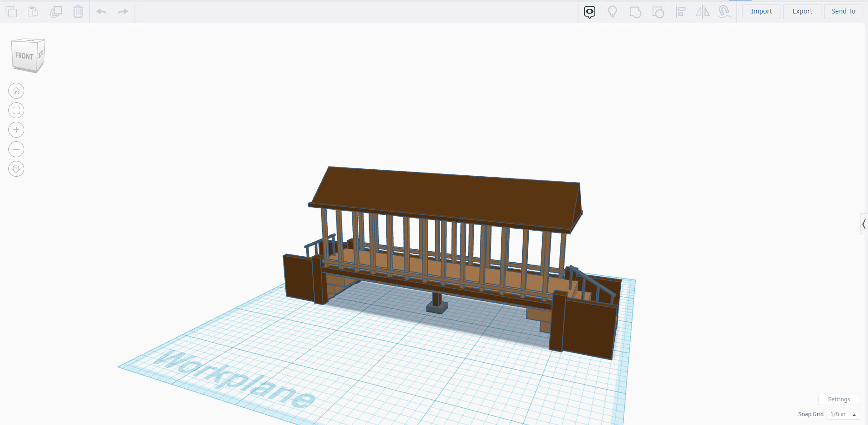Click the FRONT face of the view cube
Screen dimensions: 868x425
pos(24,56)
